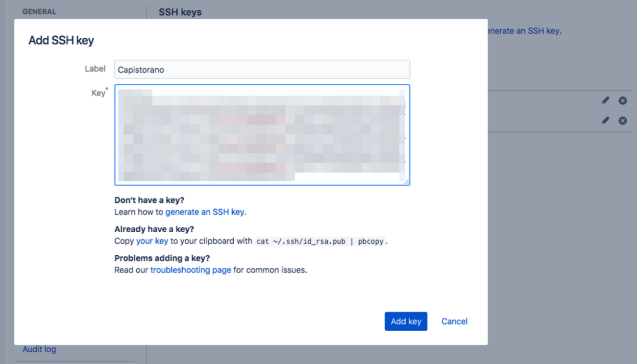Click the "Label" field caption
The width and height of the screenshot is (637, 364).
point(95,69)
